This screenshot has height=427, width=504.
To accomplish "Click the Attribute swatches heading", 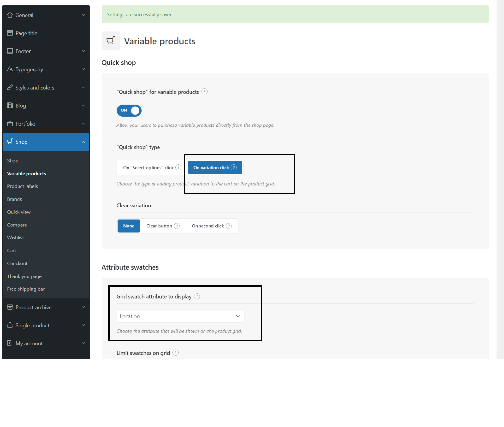I will 130,267.
